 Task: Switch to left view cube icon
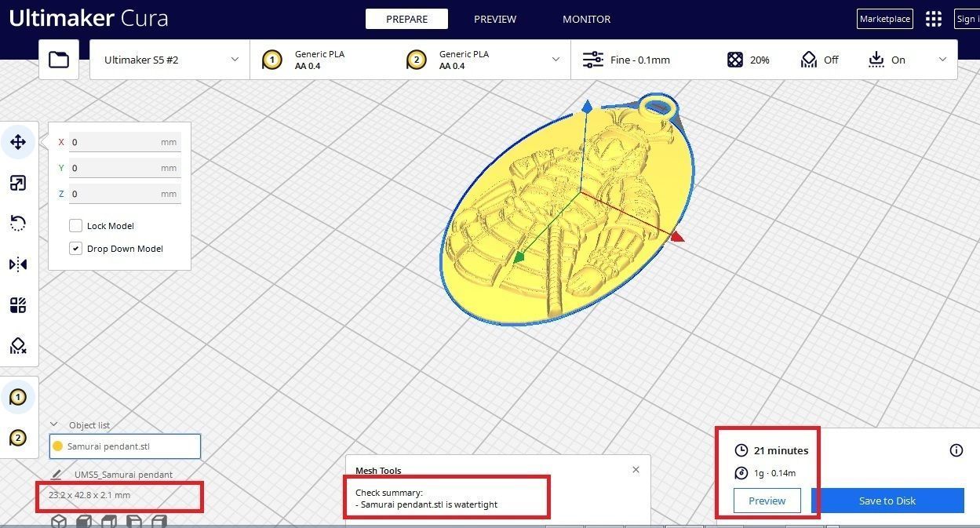point(134,521)
